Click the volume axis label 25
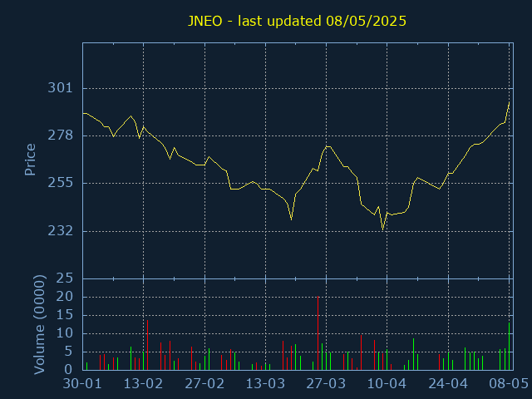 click(x=65, y=279)
